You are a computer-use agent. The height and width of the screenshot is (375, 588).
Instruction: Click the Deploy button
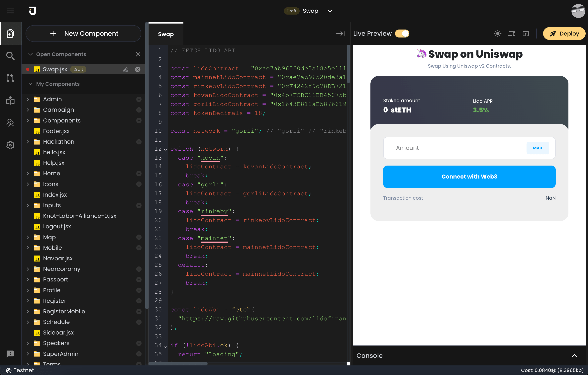(564, 34)
